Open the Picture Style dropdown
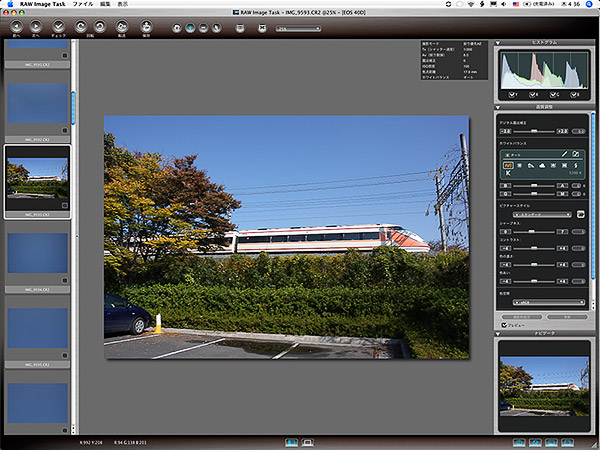Viewport: 600px width, 450px height. click(x=542, y=215)
